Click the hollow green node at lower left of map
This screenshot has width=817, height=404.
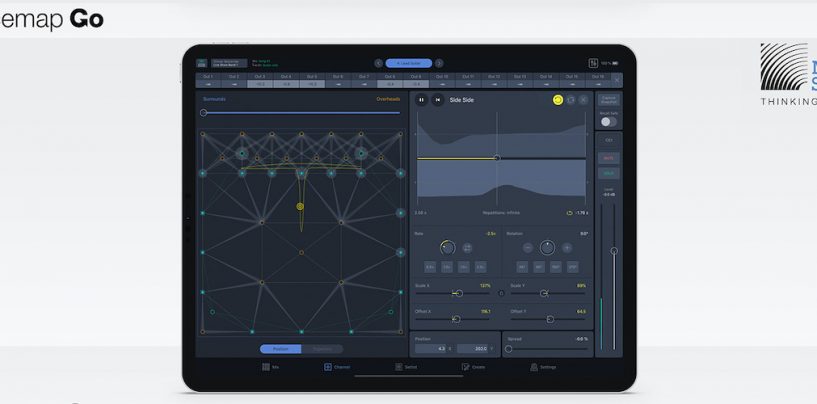tap(212, 312)
